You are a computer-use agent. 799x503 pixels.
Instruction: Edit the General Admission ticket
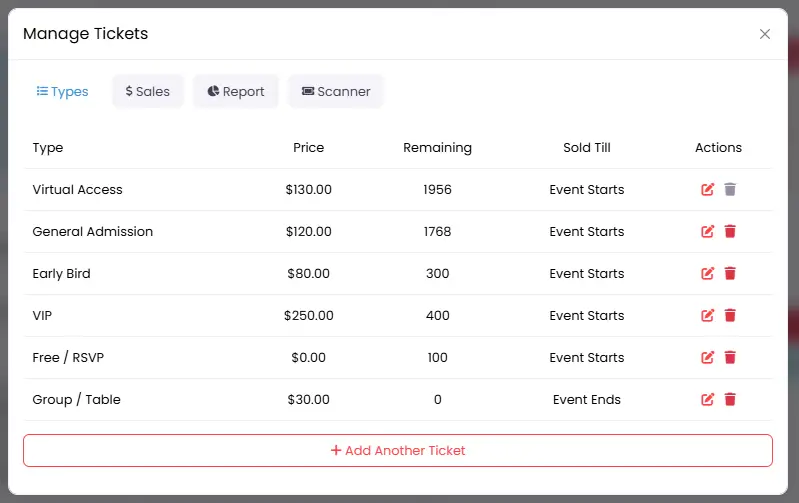coord(708,231)
